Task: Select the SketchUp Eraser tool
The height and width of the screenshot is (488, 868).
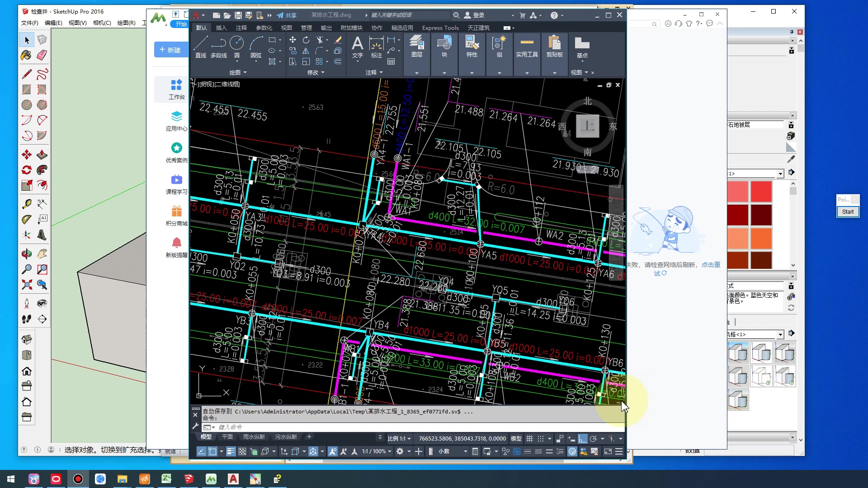Action: coord(42,55)
